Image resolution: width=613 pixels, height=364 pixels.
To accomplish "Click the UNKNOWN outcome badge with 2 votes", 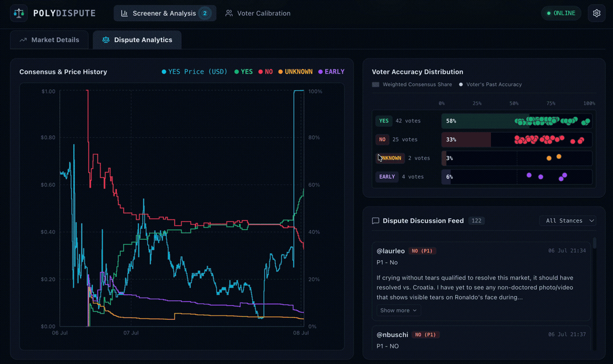I will coord(390,158).
